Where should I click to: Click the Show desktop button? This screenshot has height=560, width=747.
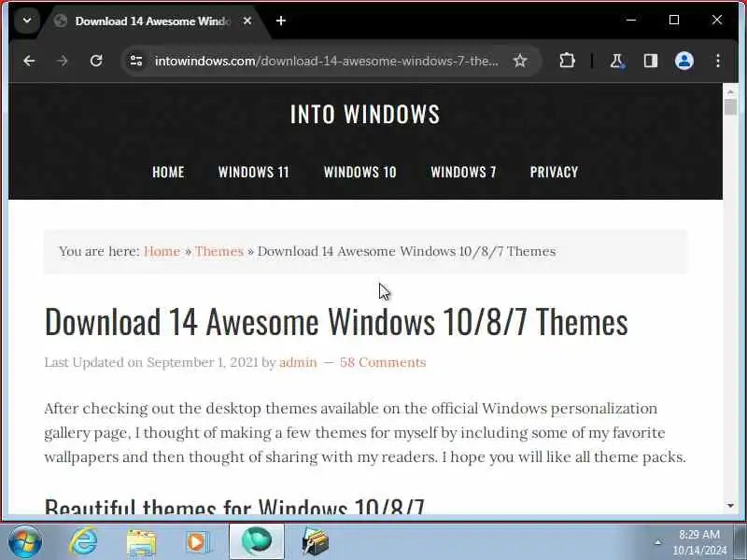(740, 541)
